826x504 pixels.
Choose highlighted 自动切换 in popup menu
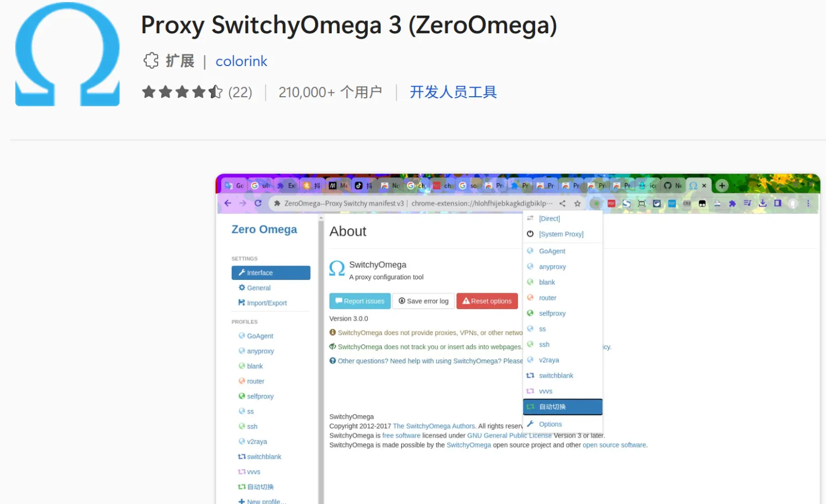click(x=562, y=407)
